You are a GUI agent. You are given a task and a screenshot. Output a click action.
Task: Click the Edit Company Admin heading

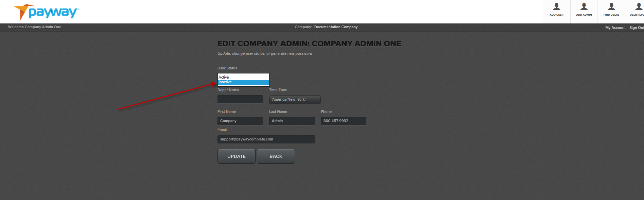tap(309, 44)
